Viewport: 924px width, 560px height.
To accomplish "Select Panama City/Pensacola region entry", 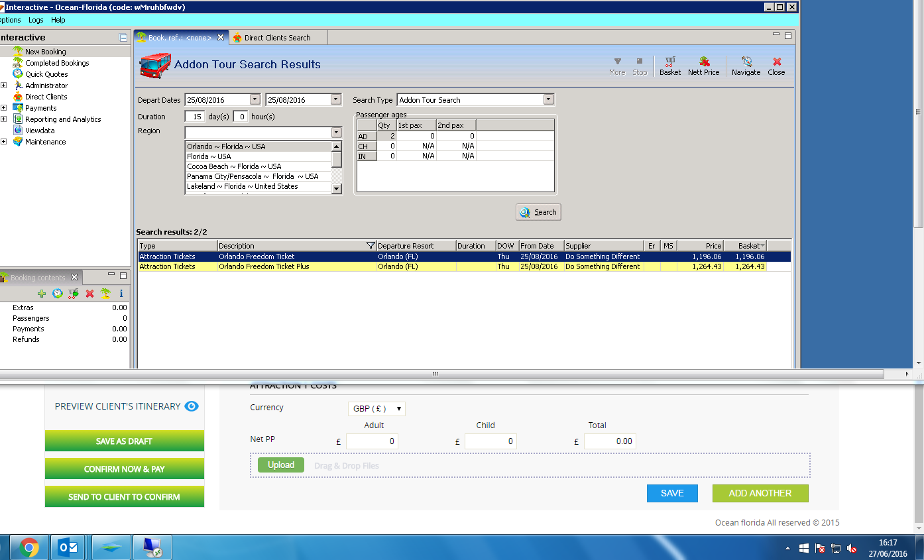I will click(x=258, y=176).
